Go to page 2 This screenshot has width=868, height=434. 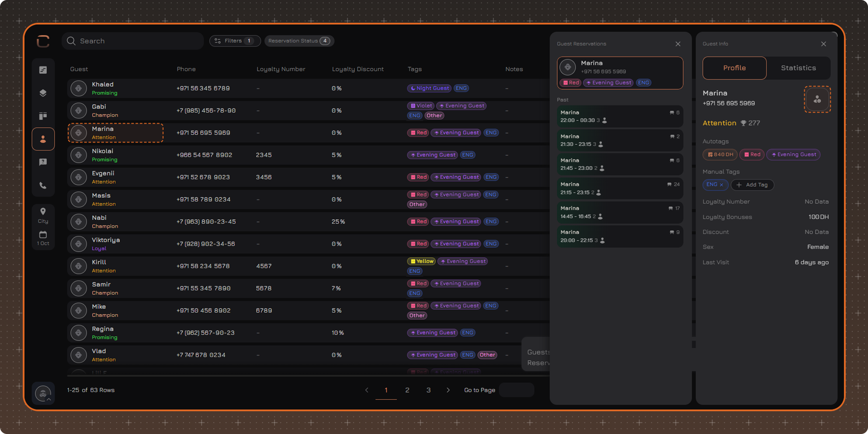click(x=407, y=390)
